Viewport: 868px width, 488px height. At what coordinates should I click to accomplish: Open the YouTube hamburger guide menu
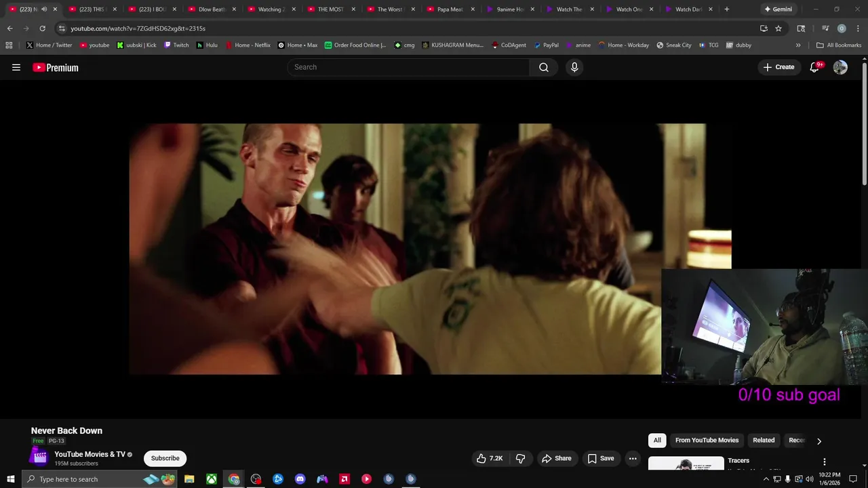[x=16, y=67]
